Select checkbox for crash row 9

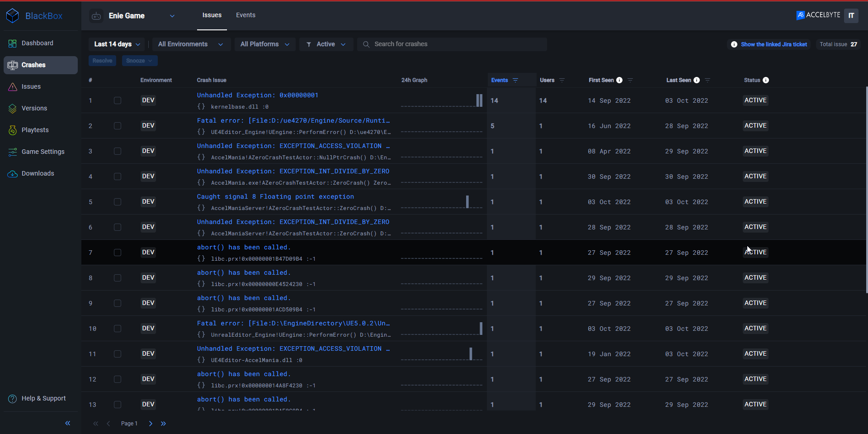(118, 303)
